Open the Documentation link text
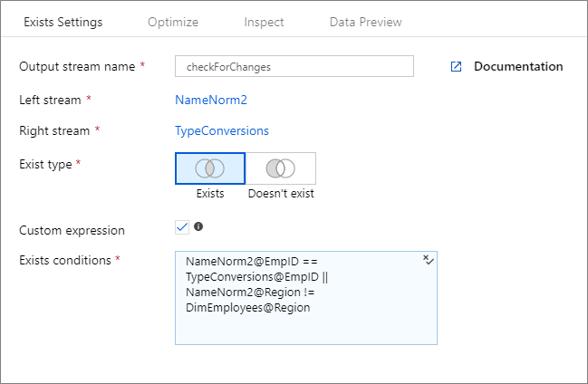 pyautogui.click(x=518, y=66)
